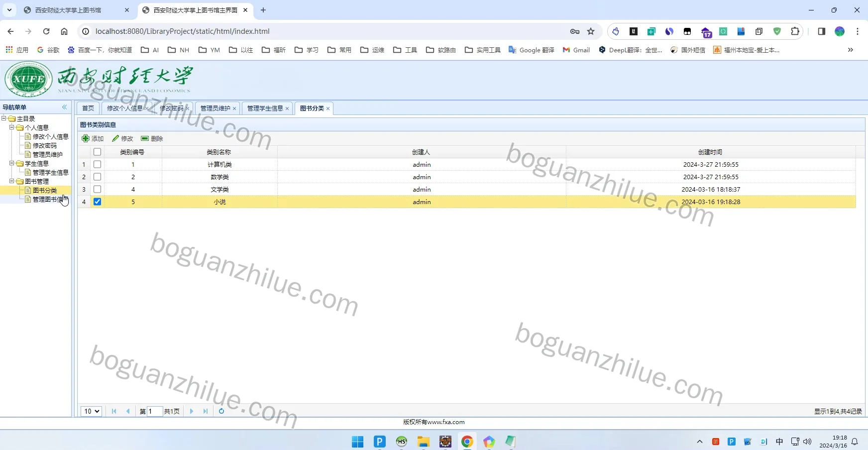Go to first page of grid
868x450 pixels.
click(x=114, y=411)
